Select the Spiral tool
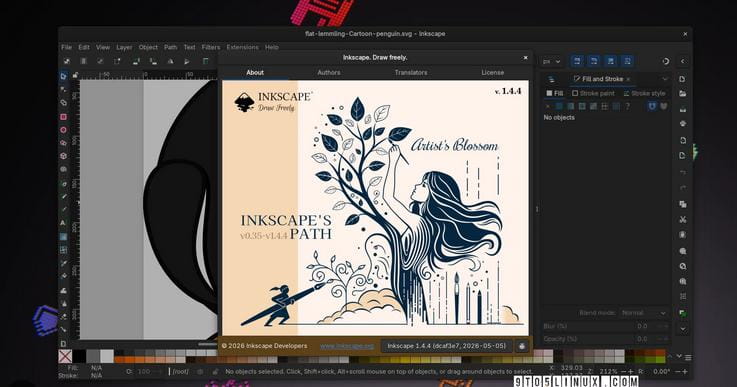 point(63,169)
